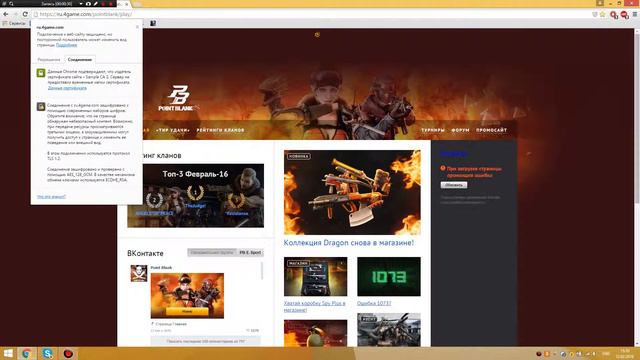Viewport: 640px width, 360px height.
Task: Open the first red extension icon
Action: [613, 15]
